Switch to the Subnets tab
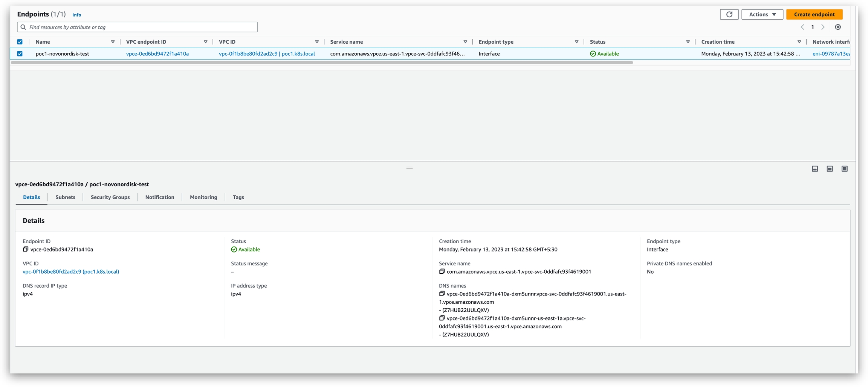The image size is (868, 387). pyautogui.click(x=65, y=197)
